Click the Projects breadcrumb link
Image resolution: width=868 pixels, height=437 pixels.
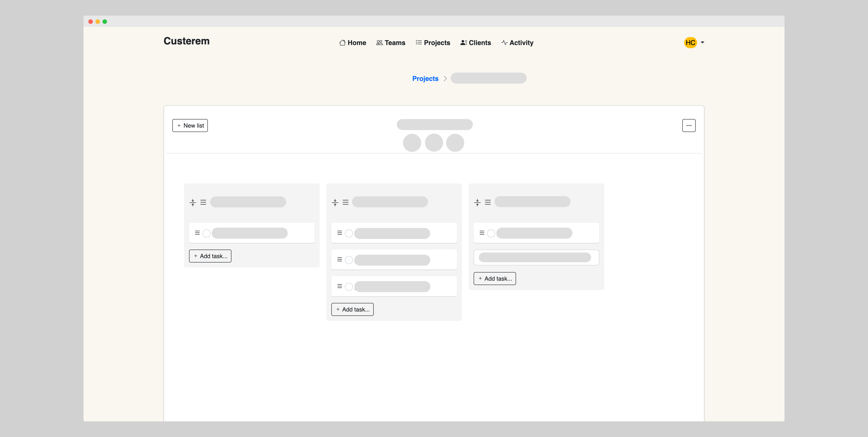(x=425, y=78)
